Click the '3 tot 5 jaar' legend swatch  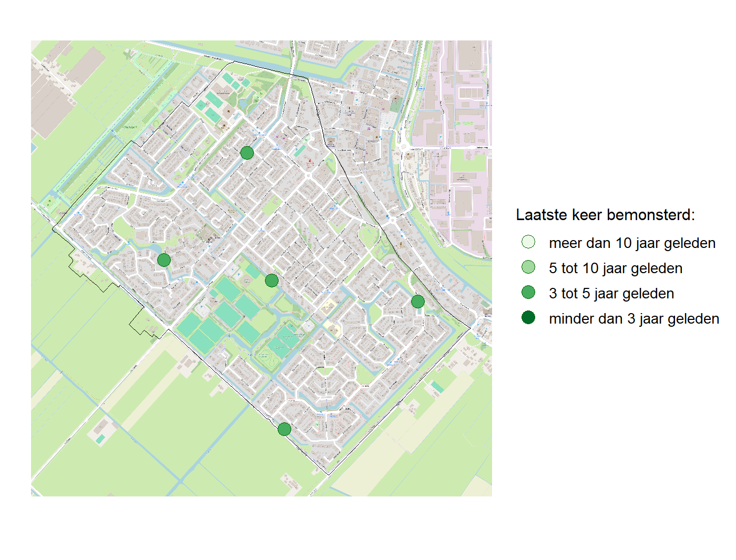528,292
